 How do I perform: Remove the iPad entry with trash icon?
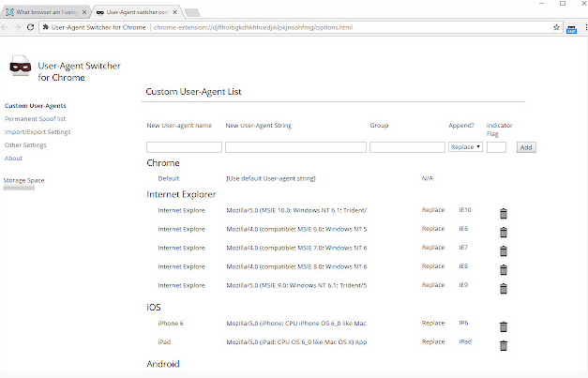click(504, 345)
